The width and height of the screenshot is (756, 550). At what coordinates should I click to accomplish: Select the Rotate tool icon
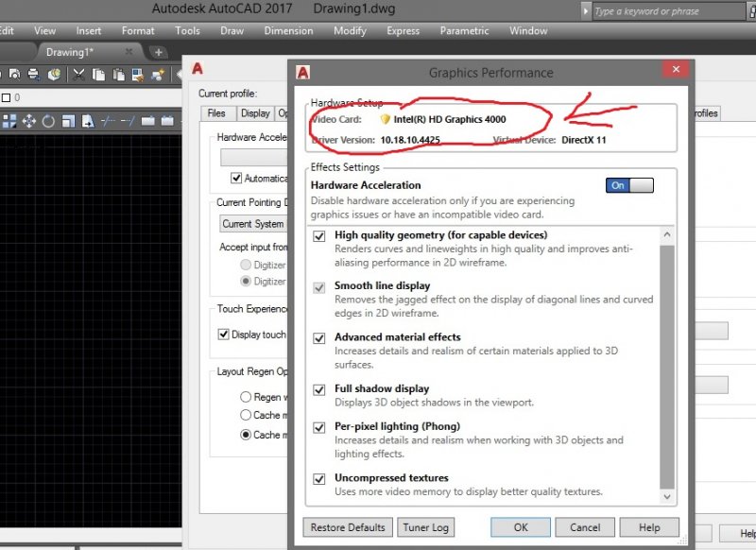[x=48, y=121]
